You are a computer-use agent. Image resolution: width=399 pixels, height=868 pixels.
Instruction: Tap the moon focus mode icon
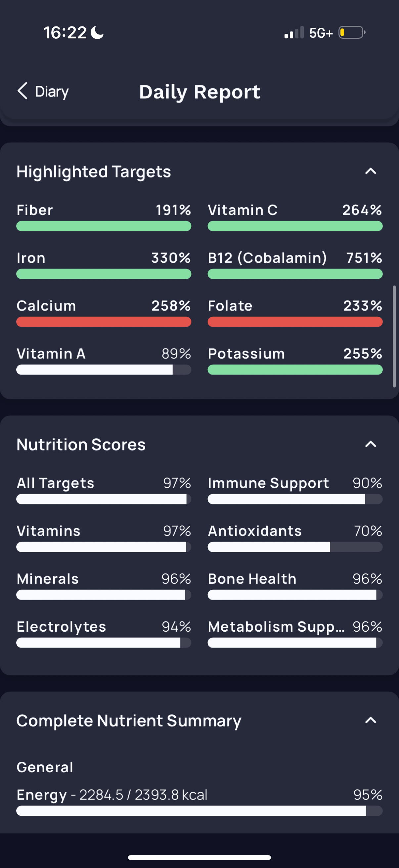(x=97, y=33)
